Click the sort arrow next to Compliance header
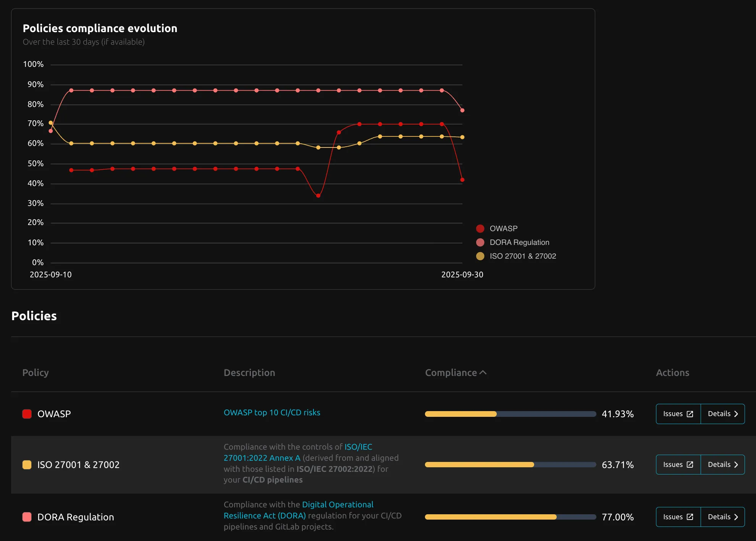The image size is (756, 541). point(483,372)
